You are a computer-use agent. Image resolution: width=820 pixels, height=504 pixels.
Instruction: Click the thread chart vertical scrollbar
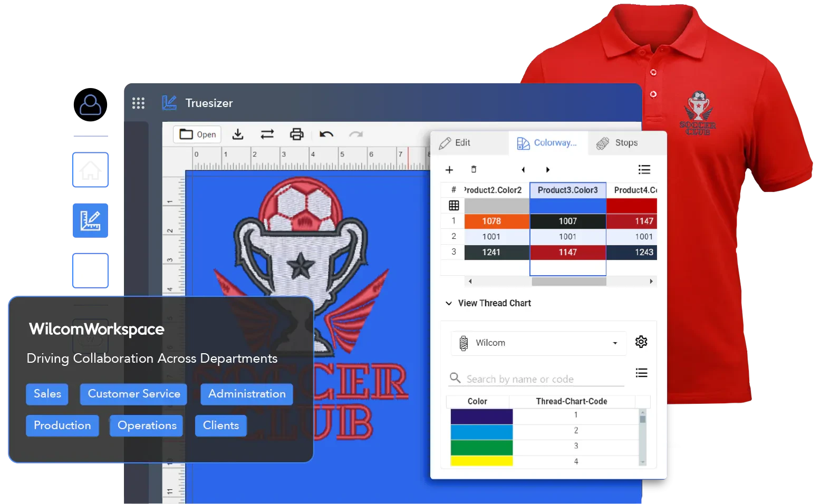(643, 438)
